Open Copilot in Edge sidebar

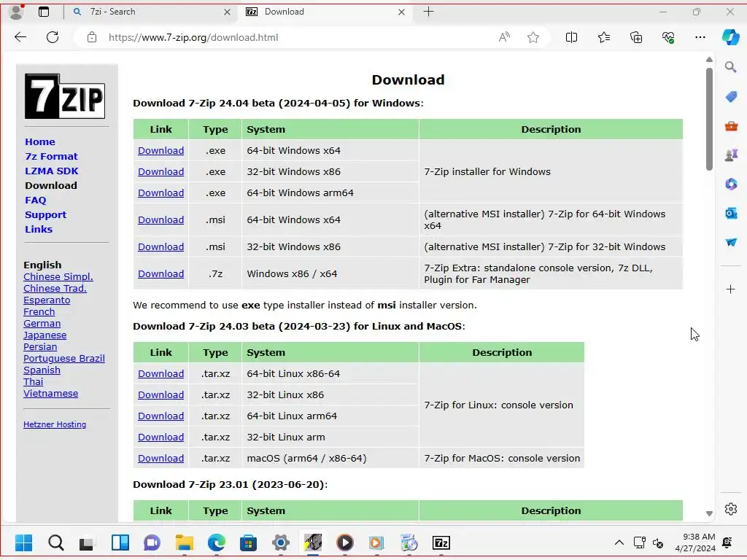[730, 37]
